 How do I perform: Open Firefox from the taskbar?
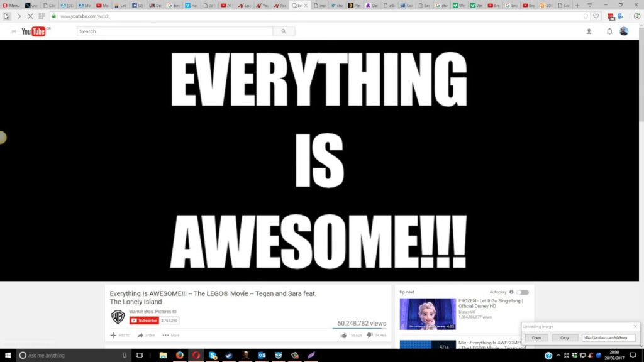[179, 355]
